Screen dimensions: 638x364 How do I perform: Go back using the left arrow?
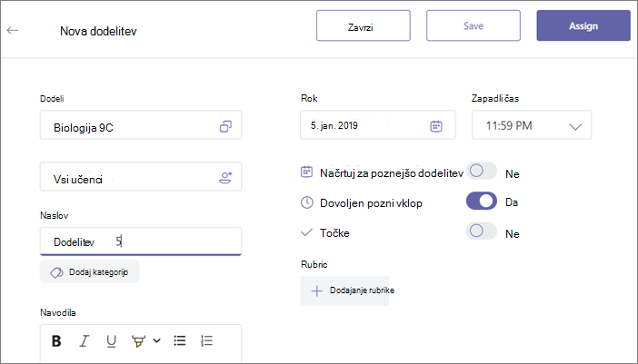tap(13, 30)
